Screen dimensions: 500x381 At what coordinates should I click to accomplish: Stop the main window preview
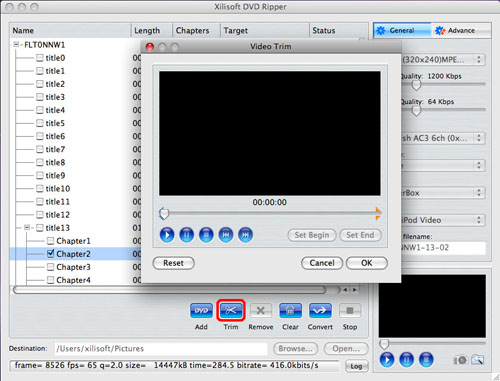tap(426, 360)
